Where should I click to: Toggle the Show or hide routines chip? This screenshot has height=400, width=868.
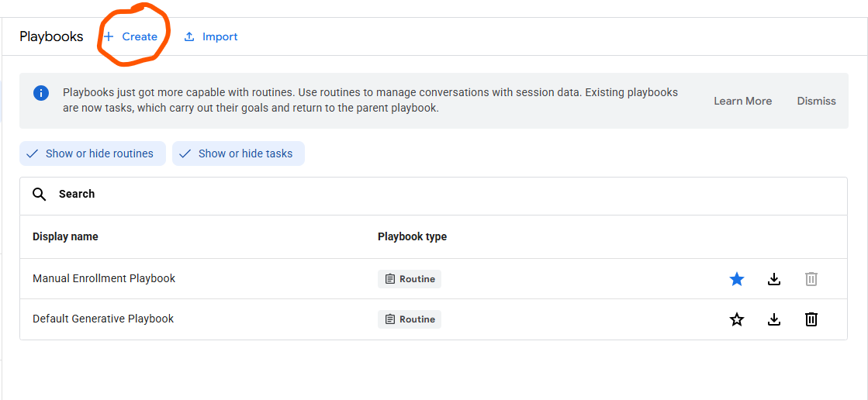coord(92,153)
